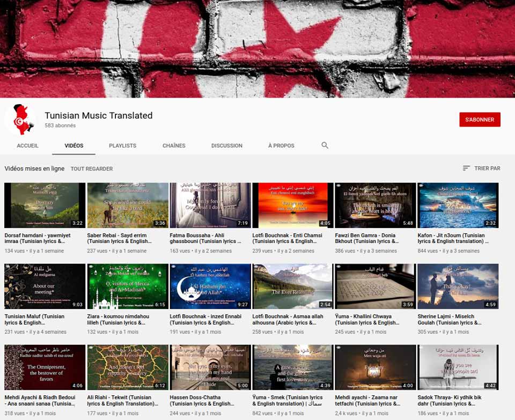
Task: Play the Zaama nar tetfachi thumbnail
Action: [x=376, y=367]
